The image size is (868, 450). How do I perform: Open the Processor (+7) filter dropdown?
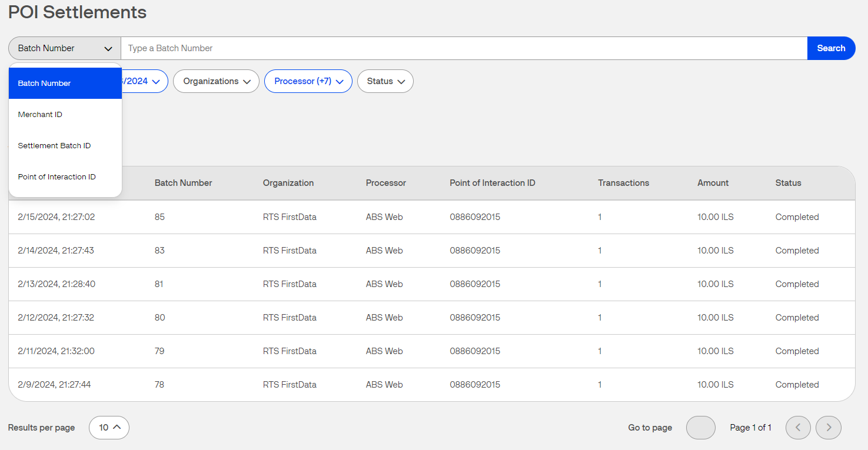coord(308,81)
